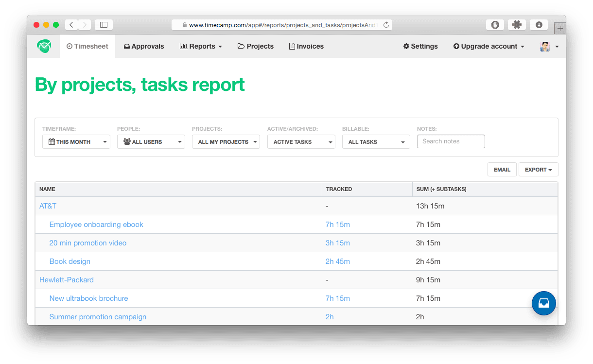
Task: Click the Search notes input field
Action: pos(451,141)
